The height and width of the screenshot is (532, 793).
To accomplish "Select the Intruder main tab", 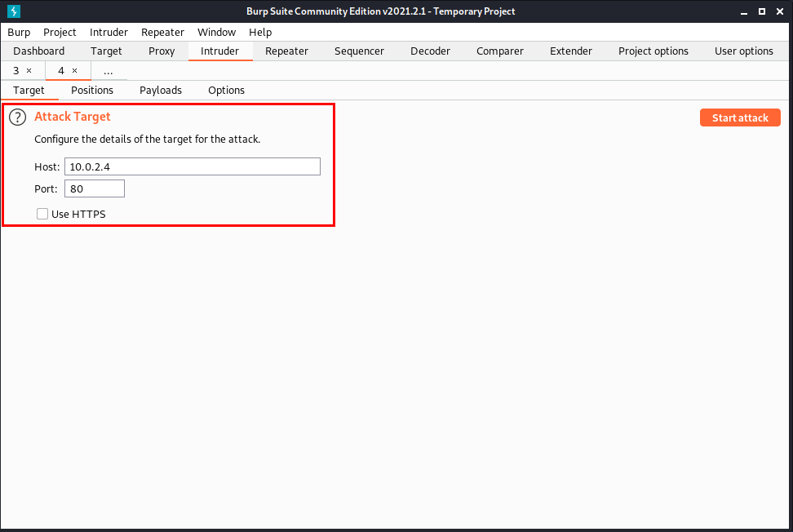I will (219, 51).
